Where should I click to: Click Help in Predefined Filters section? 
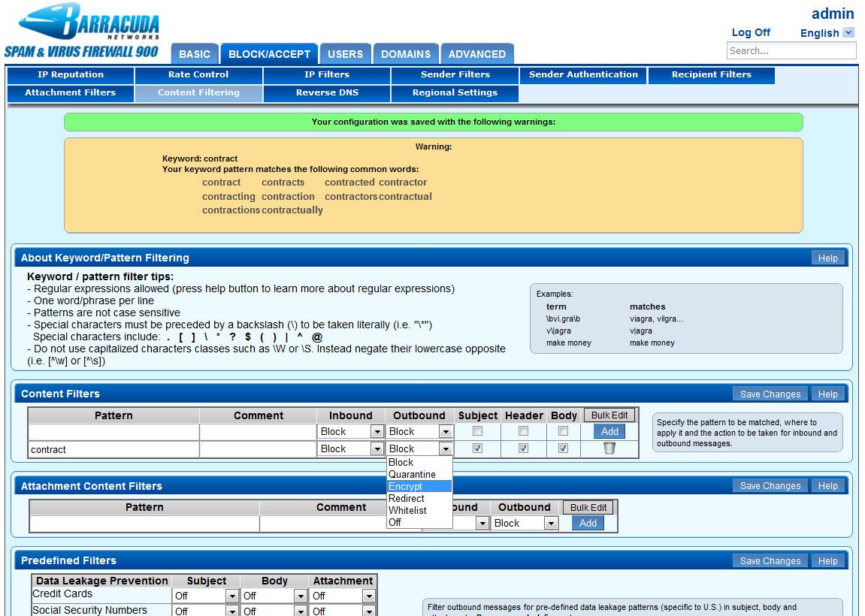tap(827, 561)
